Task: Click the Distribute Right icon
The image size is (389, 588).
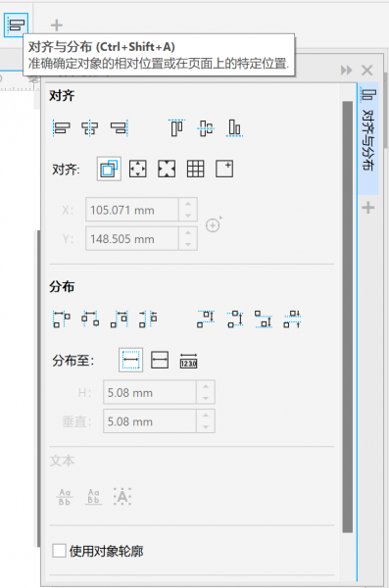Action: [119, 319]
